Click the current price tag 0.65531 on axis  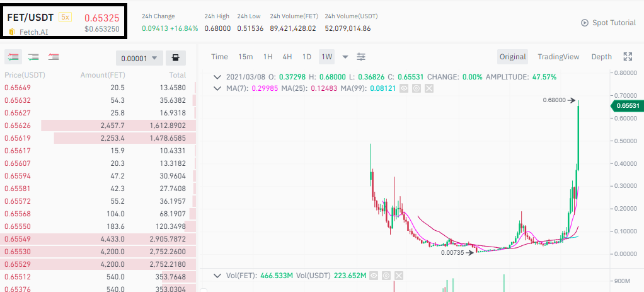tap(627, 106)
